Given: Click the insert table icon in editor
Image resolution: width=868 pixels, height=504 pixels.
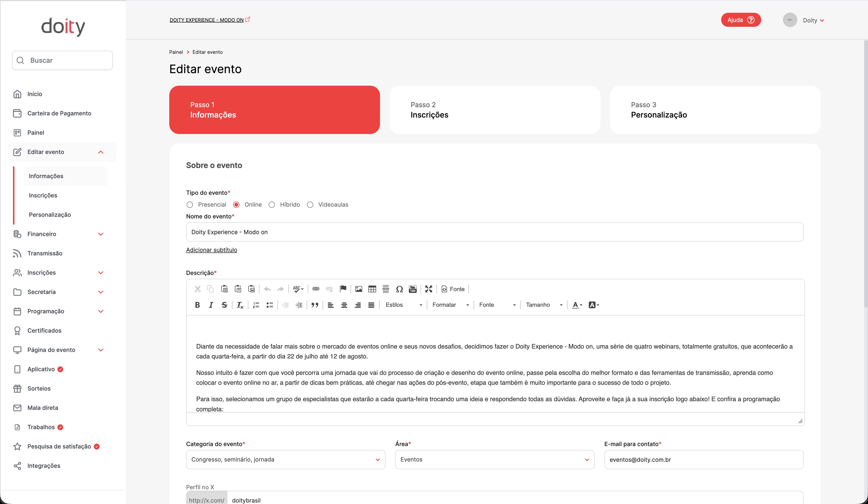Looking at the screenshot, I should tap(372, 289).
